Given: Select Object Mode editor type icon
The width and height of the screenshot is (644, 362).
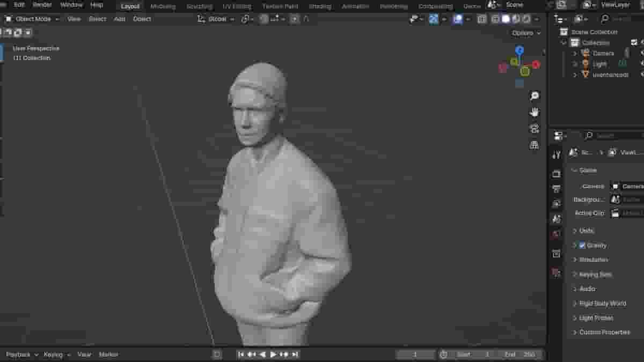Looking at the screenshot, I should [x=8, y=19].
